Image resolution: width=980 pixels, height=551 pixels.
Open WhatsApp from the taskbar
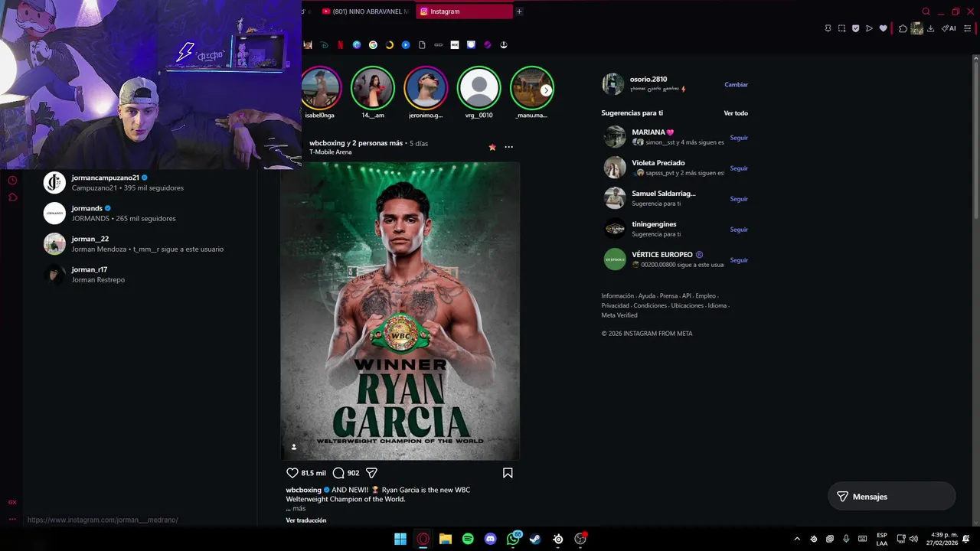(513, 539)
